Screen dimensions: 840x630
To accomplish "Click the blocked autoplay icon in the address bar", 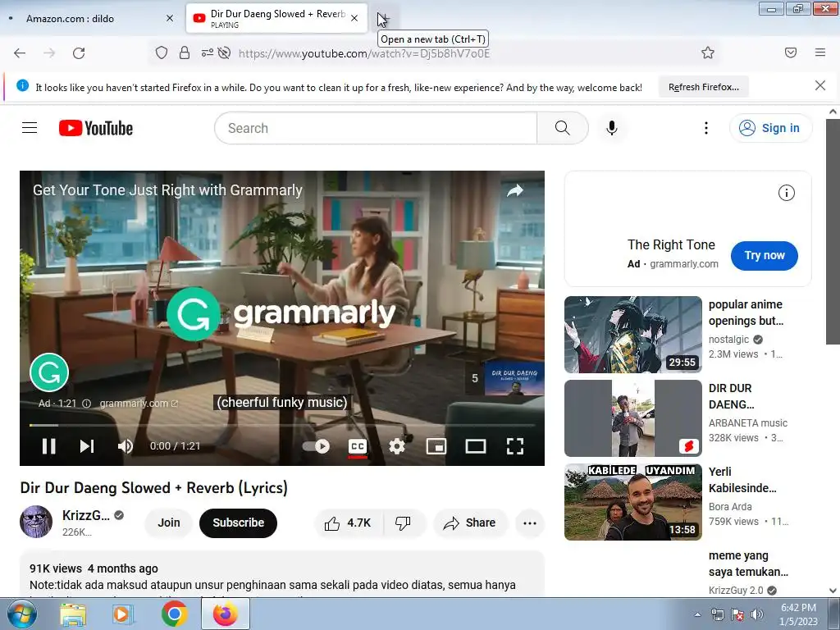I will [225, 52].
